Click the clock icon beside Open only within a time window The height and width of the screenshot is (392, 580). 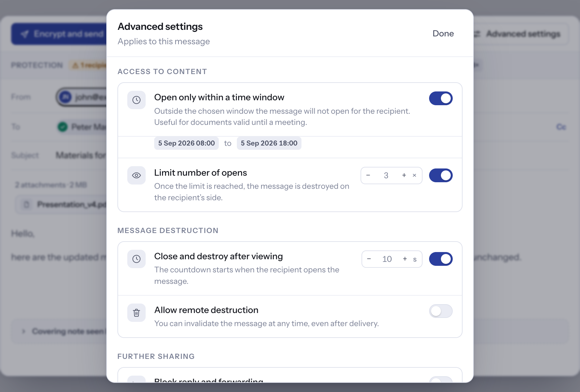pyautogui.click(x=136, y=100)
